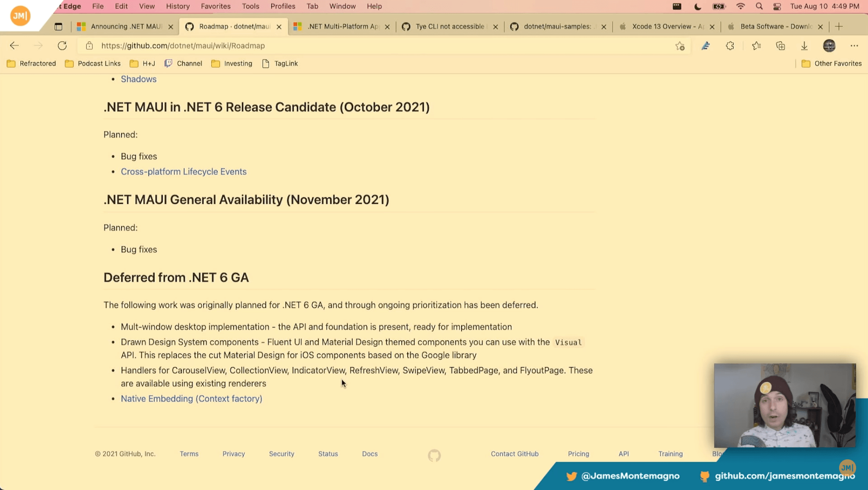Open macOS Control Center
The width and height of the screenshot is (868, 490).
pyautogui.click(x=777, y=6)
